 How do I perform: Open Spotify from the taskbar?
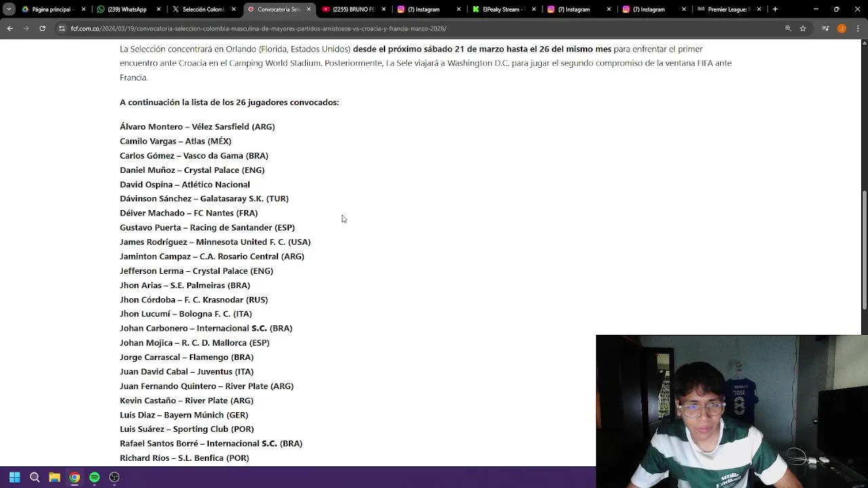click(x=94, y=477)
